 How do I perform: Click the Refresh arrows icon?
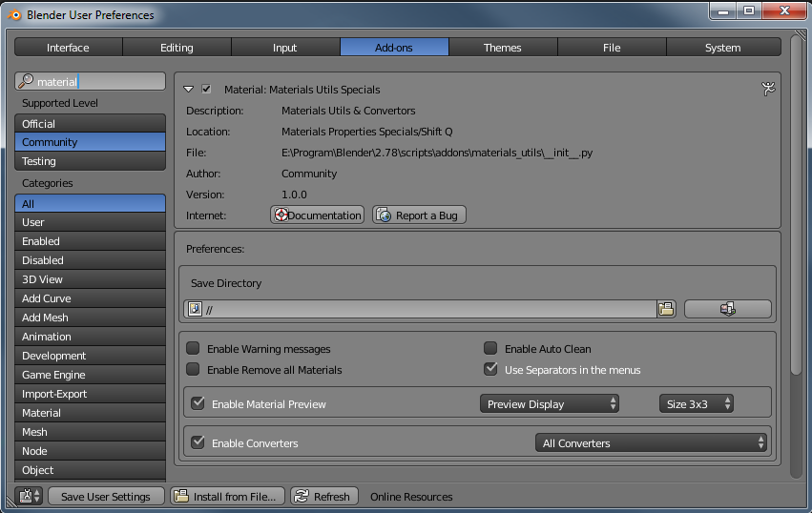pos(302,496)
